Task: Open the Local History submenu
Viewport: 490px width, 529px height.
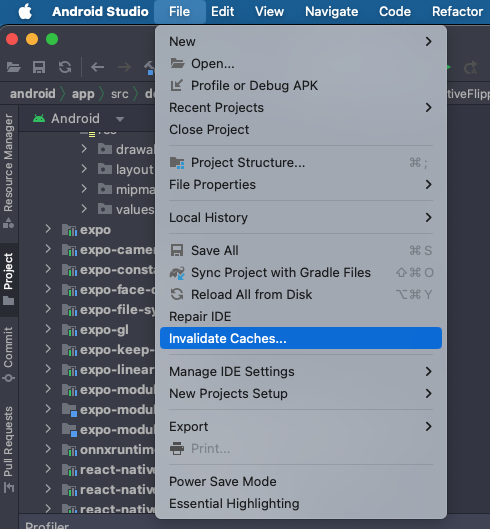Action: point(301,218)
